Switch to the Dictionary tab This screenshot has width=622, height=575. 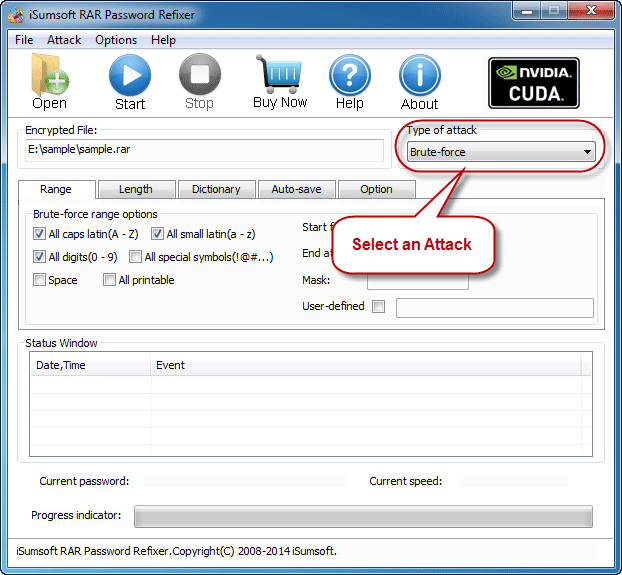216,189
